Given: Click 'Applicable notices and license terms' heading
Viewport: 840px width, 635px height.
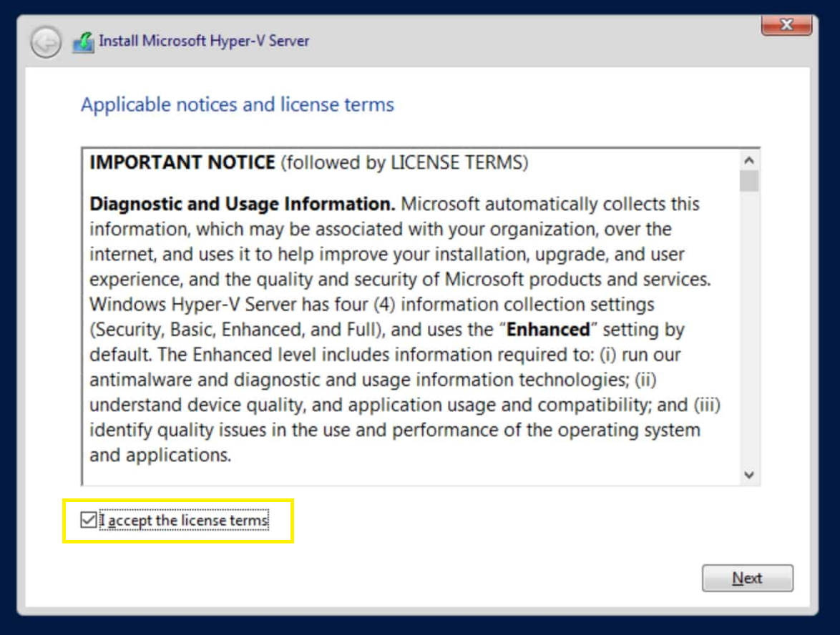Looking at the screenshot, I should [x=238, y=104].
